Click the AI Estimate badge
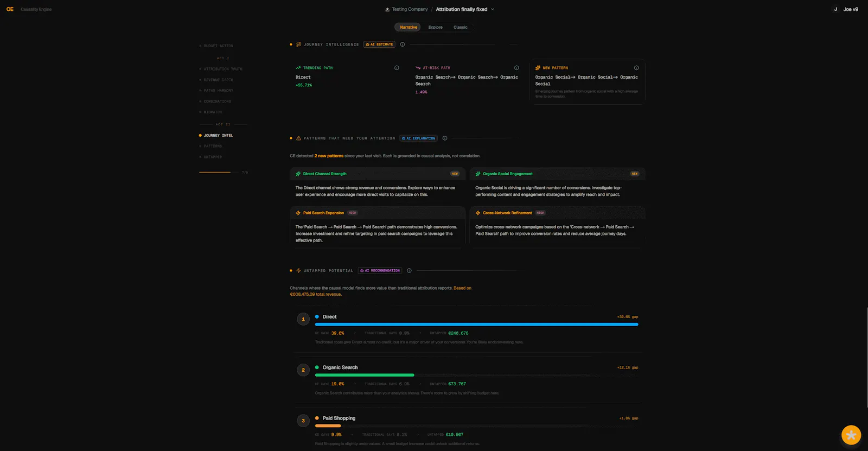 point(380,45)
